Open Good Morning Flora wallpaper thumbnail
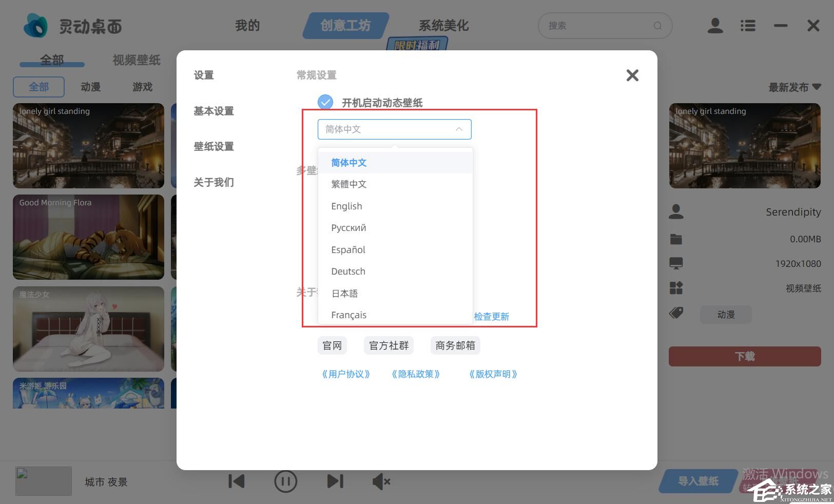834x504 pixels. [88, 237]
